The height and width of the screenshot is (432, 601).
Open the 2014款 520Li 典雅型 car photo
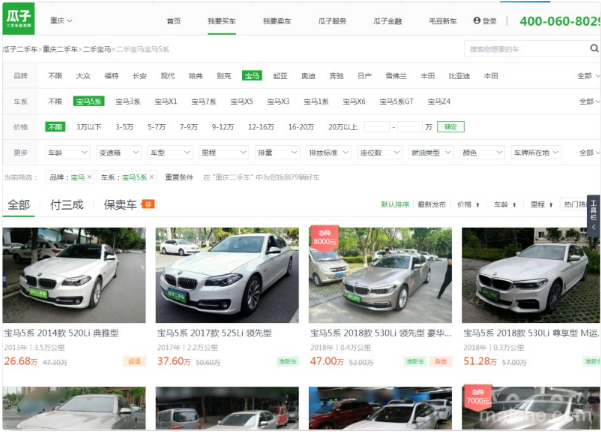coord(74,275)
